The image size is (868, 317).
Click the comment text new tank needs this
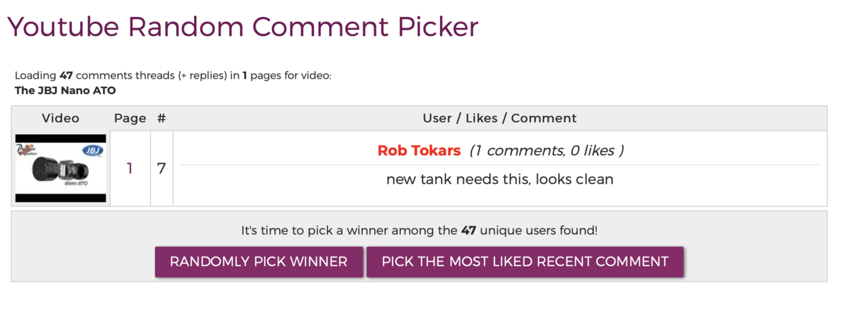click(500, 179)
